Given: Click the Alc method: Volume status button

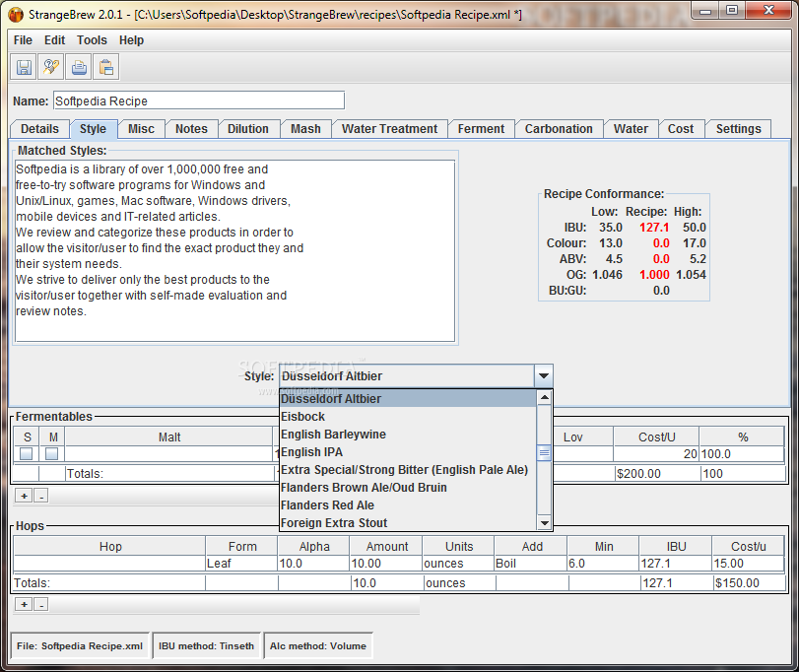Looking at the screenshot, I should 318,646.
